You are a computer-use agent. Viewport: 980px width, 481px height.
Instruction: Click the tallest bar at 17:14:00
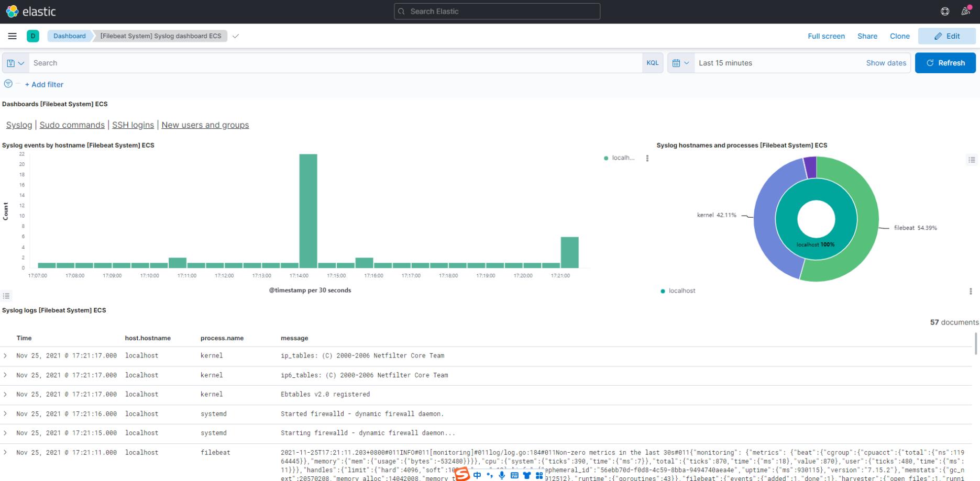pyautogui.click(x=308, y=211)
